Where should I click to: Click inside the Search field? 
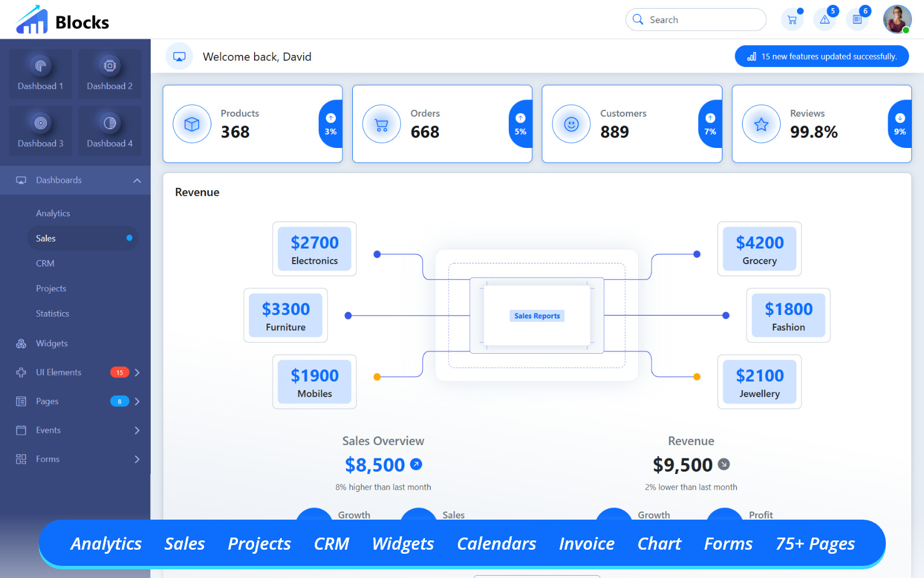point(696,19)
